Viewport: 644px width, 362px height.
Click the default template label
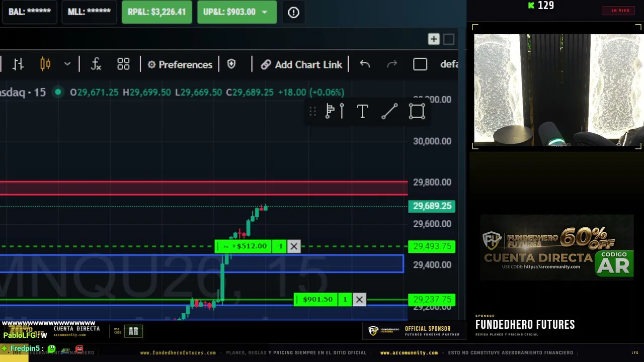click(449, 64)
